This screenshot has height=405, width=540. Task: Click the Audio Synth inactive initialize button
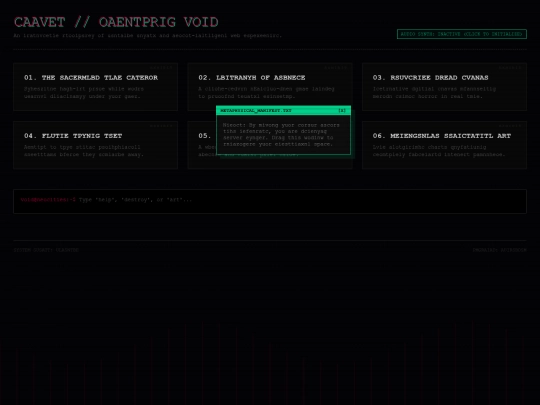tap(461, 34)
